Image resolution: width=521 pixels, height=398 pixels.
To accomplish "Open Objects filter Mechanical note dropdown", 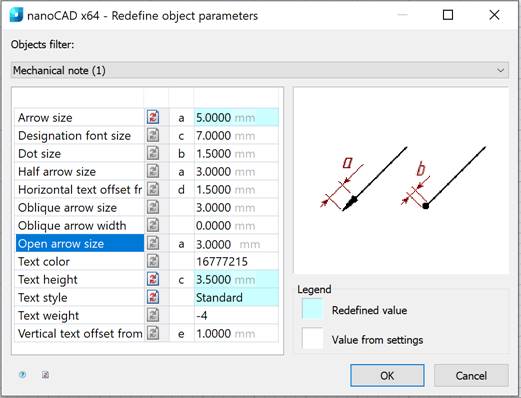I will coord(260,70).
